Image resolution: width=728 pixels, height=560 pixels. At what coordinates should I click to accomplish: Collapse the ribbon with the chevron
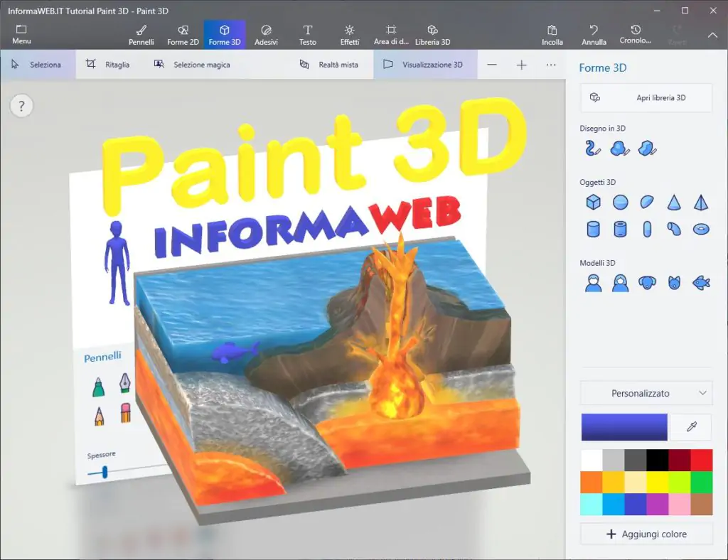click(712, 35)
